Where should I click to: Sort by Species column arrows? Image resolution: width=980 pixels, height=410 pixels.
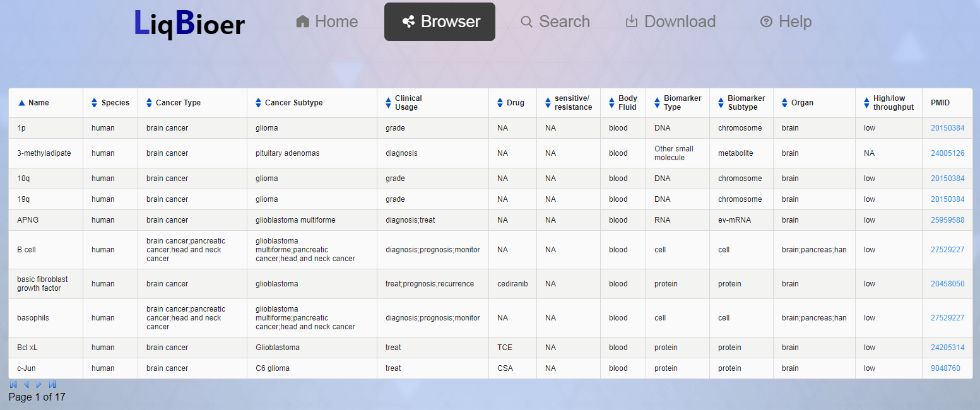coord(95,103)
